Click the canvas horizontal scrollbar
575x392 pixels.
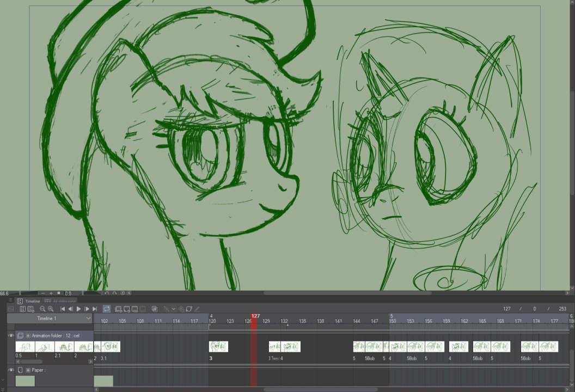(x=347, y=293)
